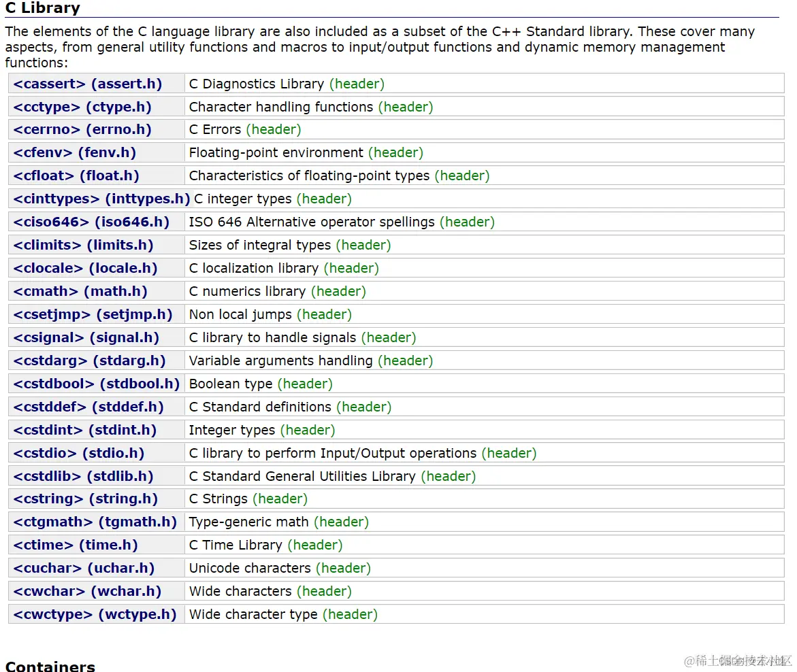Click 'Characteristics of floating-point types' text
797x672 pixels.
pyautogui.click(x=309, y=175)
